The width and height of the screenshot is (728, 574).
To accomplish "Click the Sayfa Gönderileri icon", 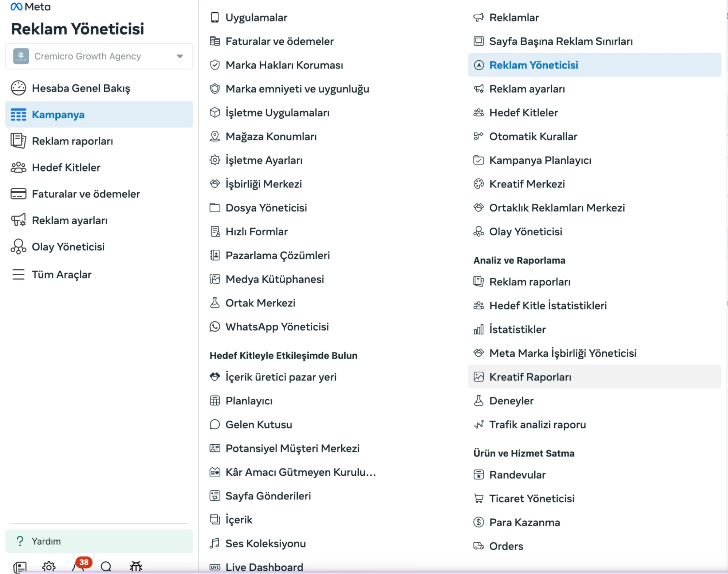I will click(215, 496).
